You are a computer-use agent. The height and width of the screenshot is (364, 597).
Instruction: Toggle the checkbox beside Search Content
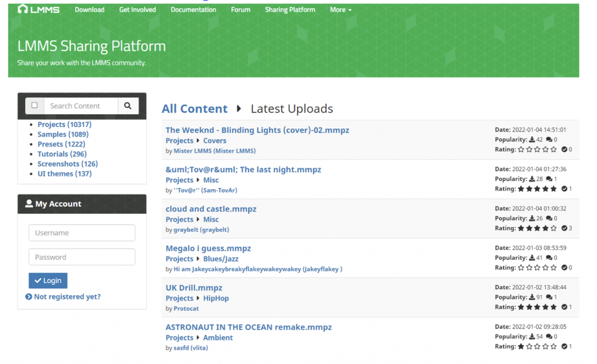pos(34,105)
